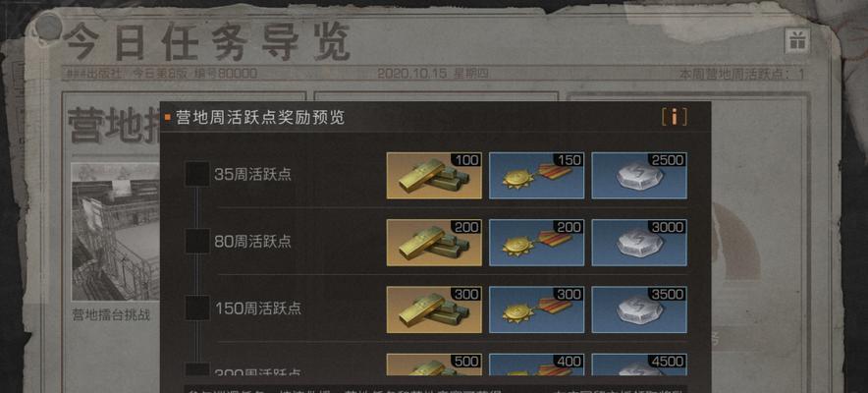
Task: Check the 35周活跃点 milestone box
Action: tap(197, 174)
